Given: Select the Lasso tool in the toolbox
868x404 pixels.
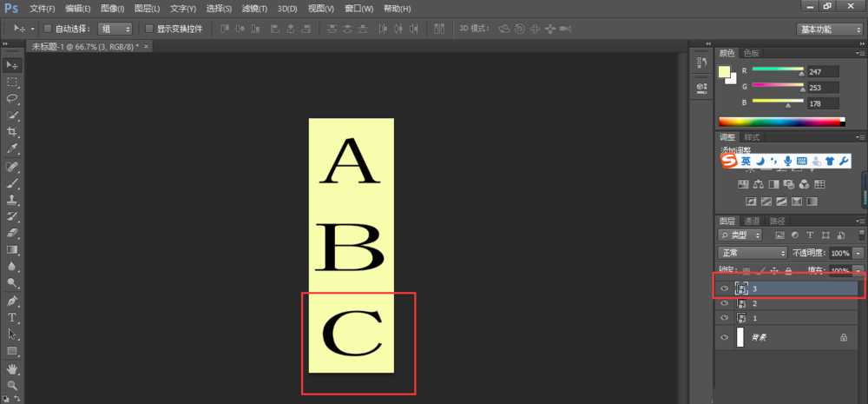Looking at the screenshot, I should pyautogui.click(x=12, y=98).
